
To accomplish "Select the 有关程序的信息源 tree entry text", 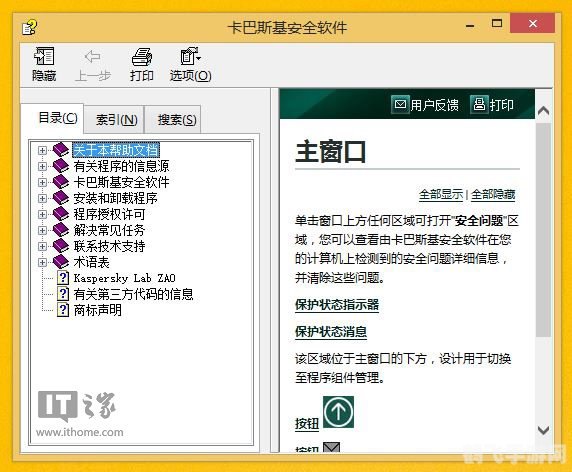I will (121, 166).
